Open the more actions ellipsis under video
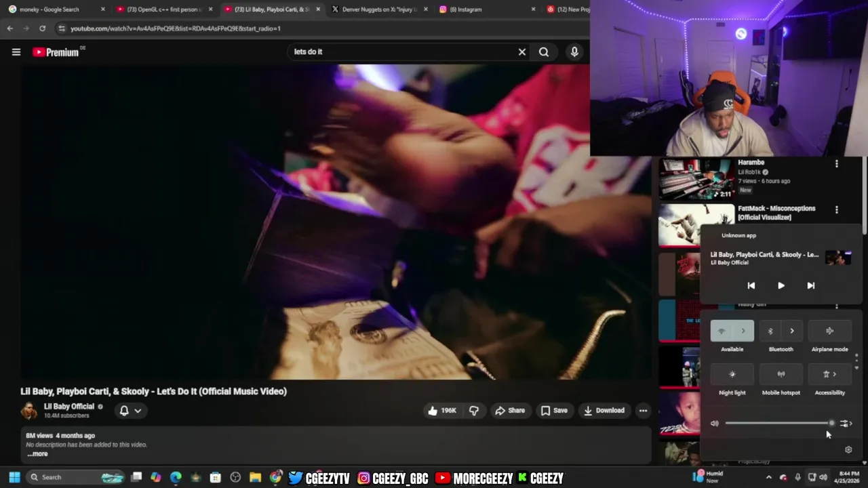Image resolution: width=868 pixels, height=488 pixels. [643, 411]
